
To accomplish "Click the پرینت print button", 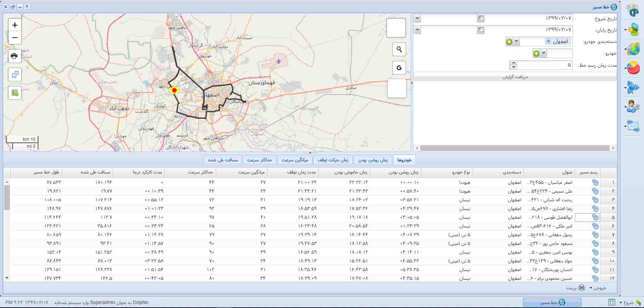I will pyautogui.click(x=576, y=288).
